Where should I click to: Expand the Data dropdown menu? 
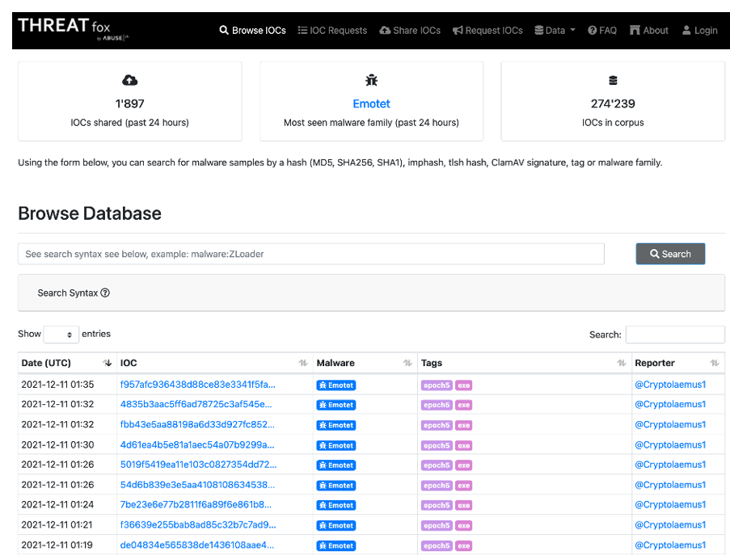click(555, 30)
